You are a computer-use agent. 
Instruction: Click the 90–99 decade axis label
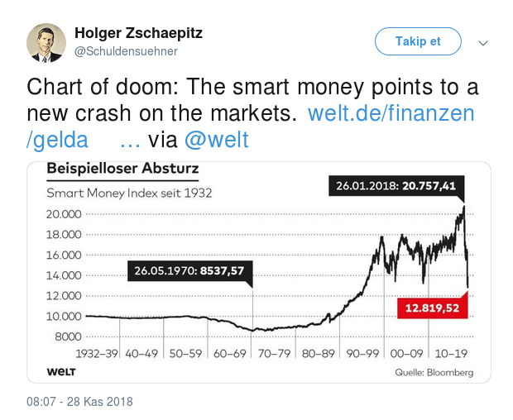[362, 354]
